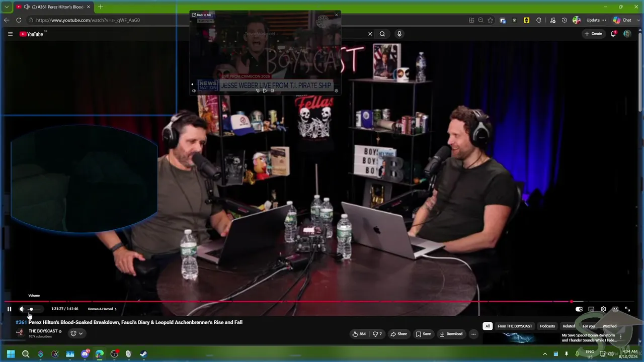Open Steam from the taskbar
This screenshot has width=644, height=362.
click(x=143, y=354)
